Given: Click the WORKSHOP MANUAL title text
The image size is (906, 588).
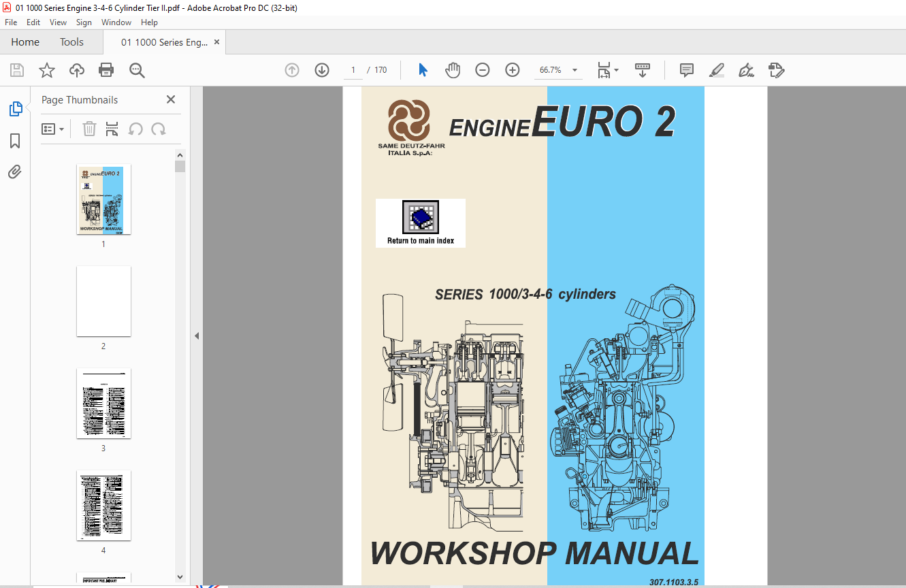Looking at the screenshot, I should click(534, 553).
